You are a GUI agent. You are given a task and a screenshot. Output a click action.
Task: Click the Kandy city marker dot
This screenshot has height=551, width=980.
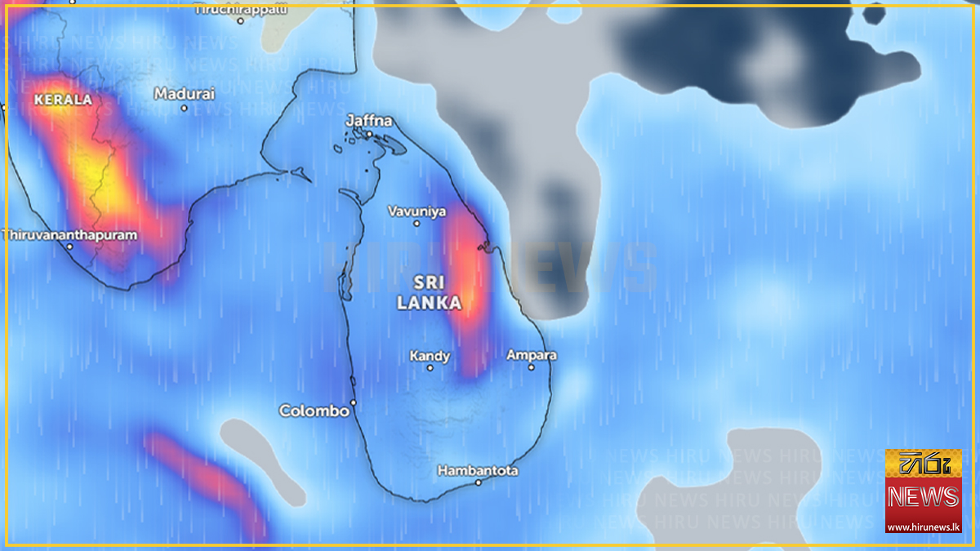click(x=430, y=368)
